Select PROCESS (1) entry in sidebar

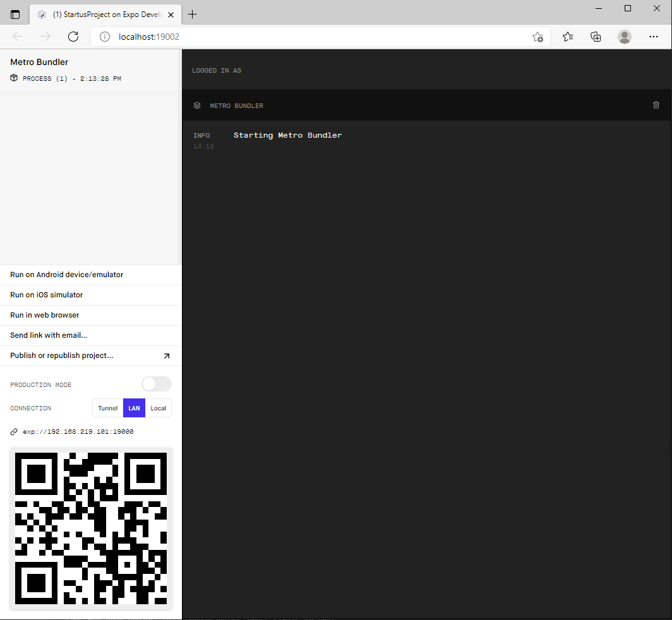click(x=72, y=78)
